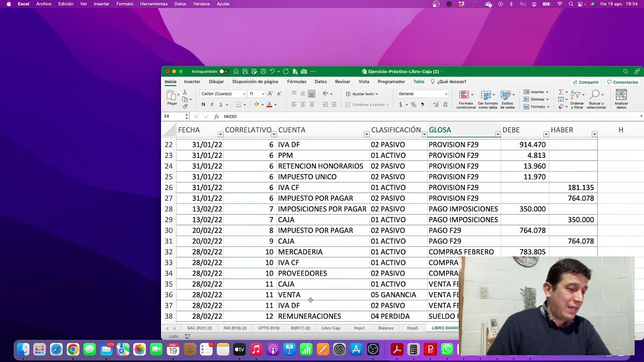Open the CORRELATIVO column filter dropdown

[x=274, y=134]
